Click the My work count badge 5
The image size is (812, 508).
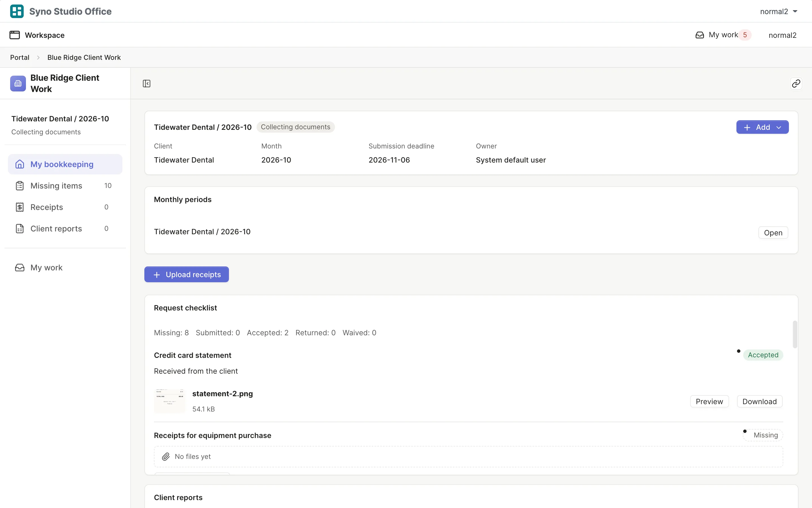[745, 35]
